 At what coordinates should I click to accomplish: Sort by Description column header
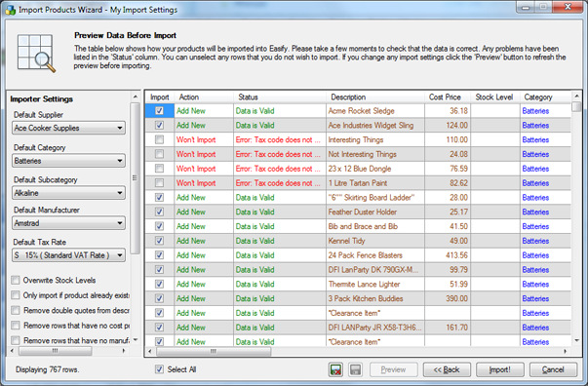(375, 97)
